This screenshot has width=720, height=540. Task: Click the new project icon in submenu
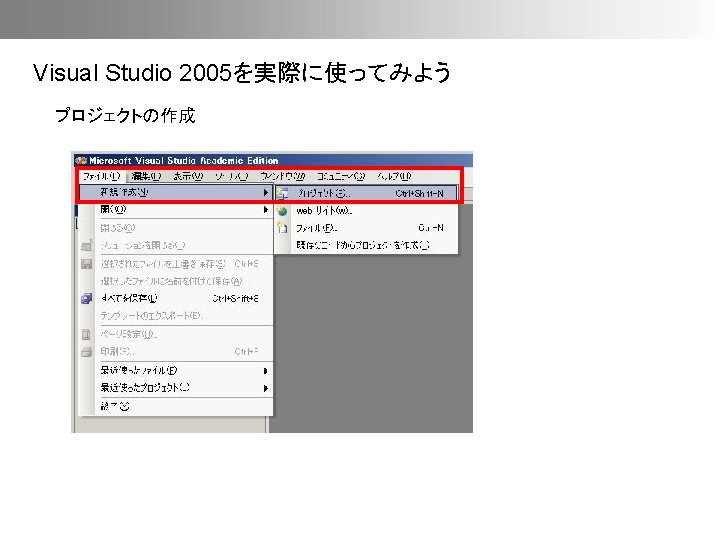(x=282, y=193)
